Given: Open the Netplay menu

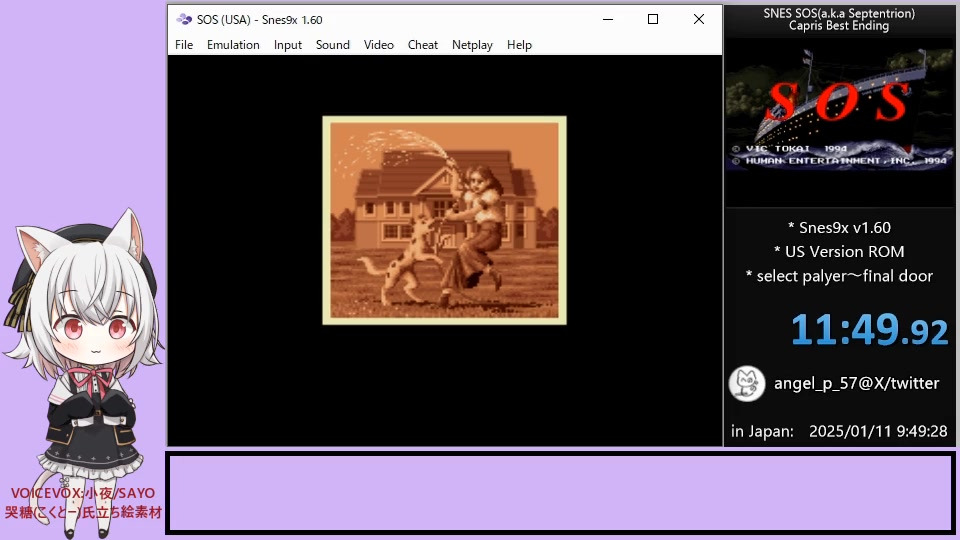Looking at the screenshot, I should coord(472,45).
